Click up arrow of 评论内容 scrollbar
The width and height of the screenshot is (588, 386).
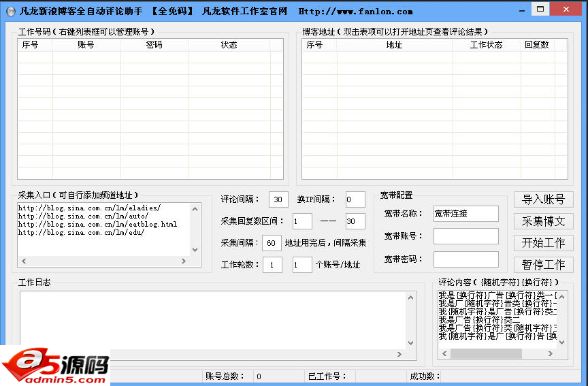tap(561, 297)
